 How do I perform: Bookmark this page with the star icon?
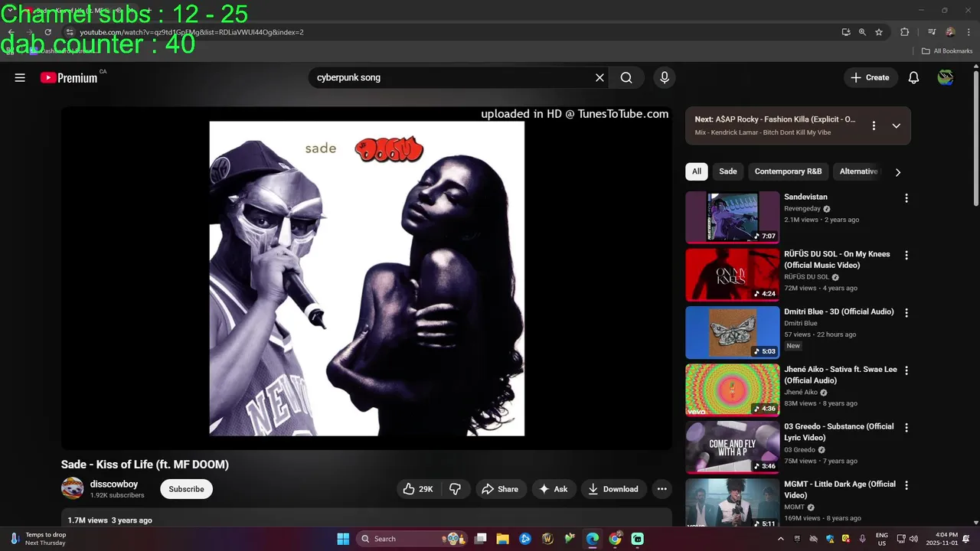(879, 32)
